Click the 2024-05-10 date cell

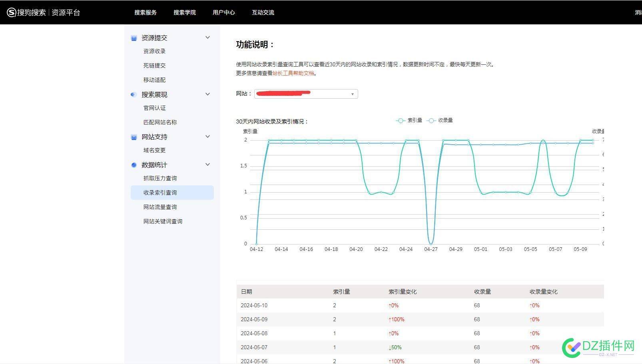coord(254,305)
